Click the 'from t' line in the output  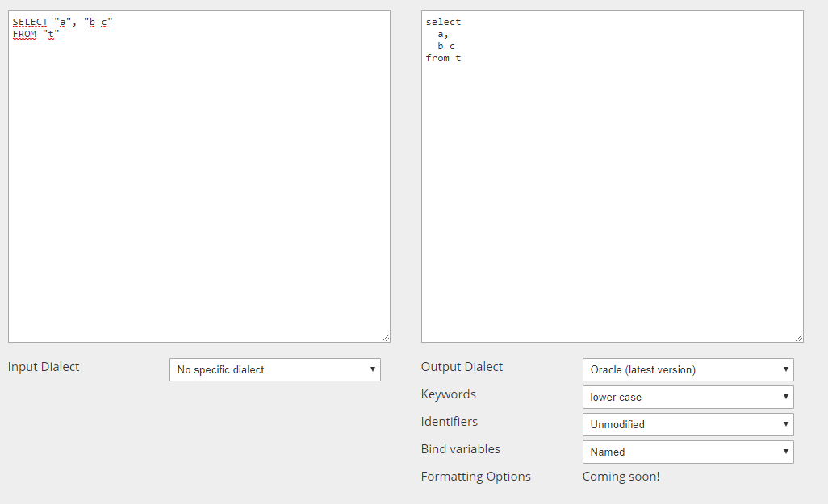pos(443,58)
